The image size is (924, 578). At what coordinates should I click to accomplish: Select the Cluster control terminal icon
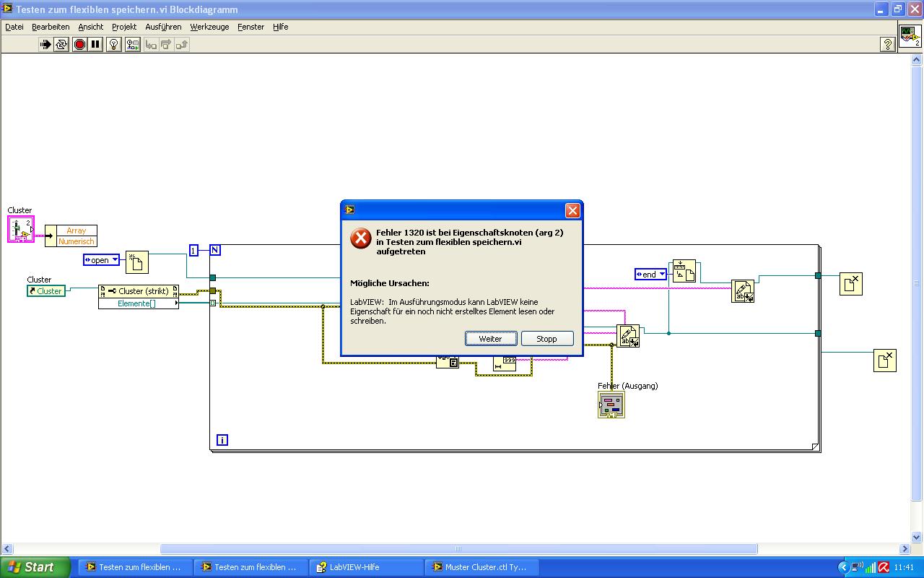point(20,229)
